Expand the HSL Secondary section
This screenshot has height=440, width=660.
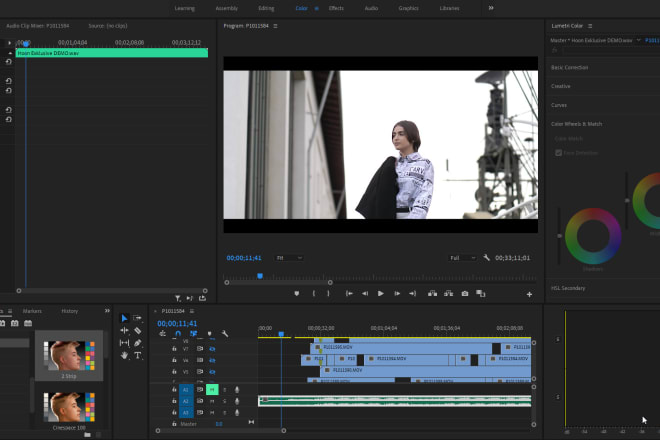(x=568, y=288)
